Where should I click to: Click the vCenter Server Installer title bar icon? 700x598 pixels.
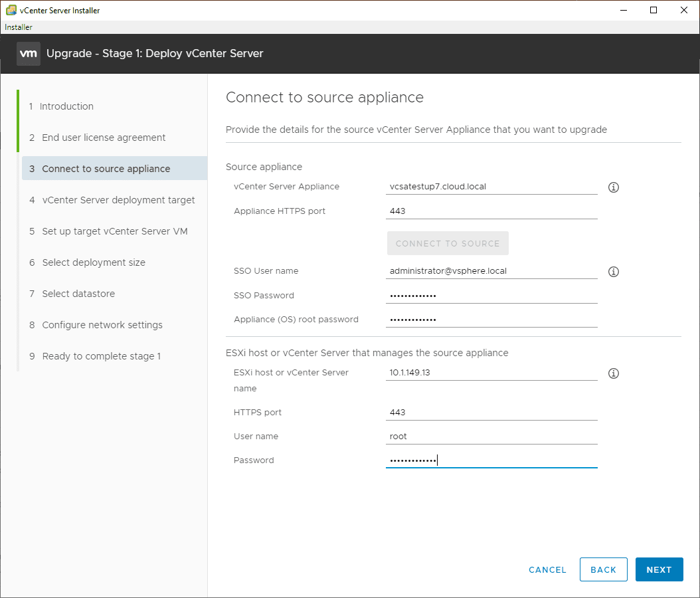[11, 11]
